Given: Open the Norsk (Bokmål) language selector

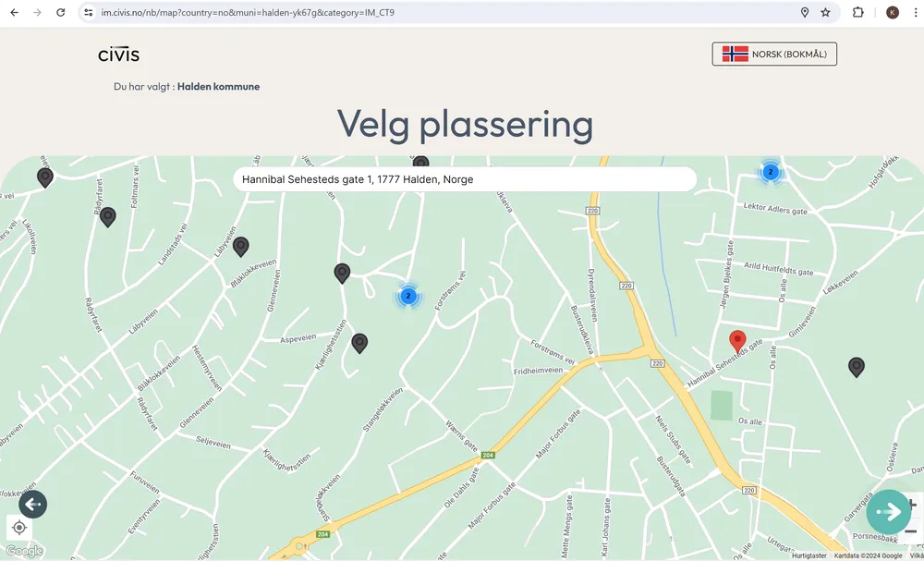Looking at the screenshot, I should coord(774,55).
